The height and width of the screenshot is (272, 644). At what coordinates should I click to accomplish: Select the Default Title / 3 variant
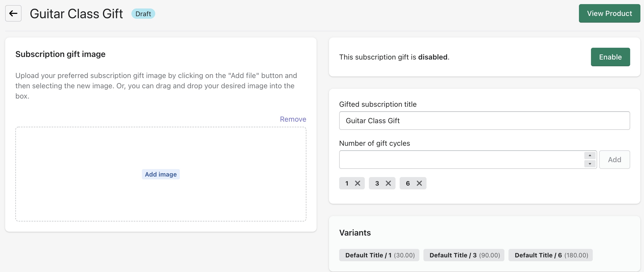[464, 255]
